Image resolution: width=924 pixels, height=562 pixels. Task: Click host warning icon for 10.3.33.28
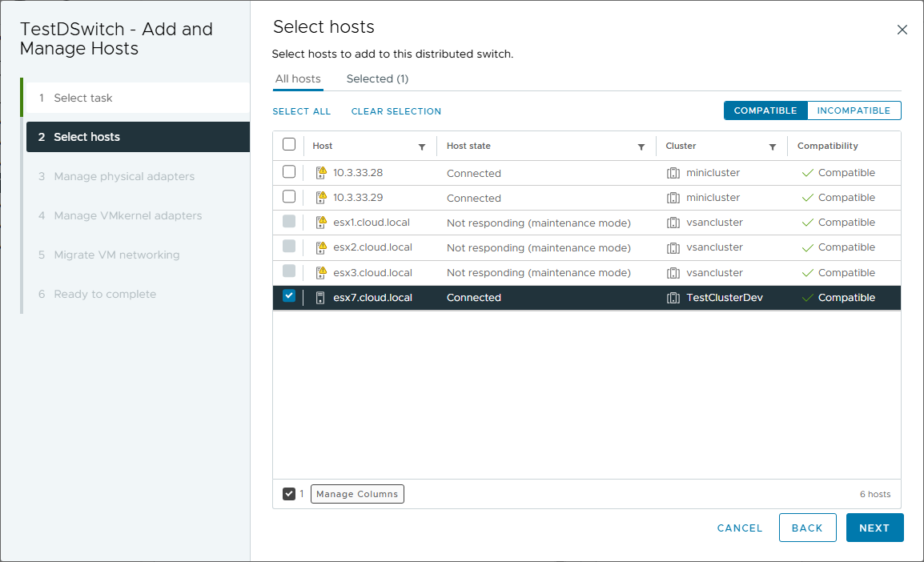coord(321,173)
